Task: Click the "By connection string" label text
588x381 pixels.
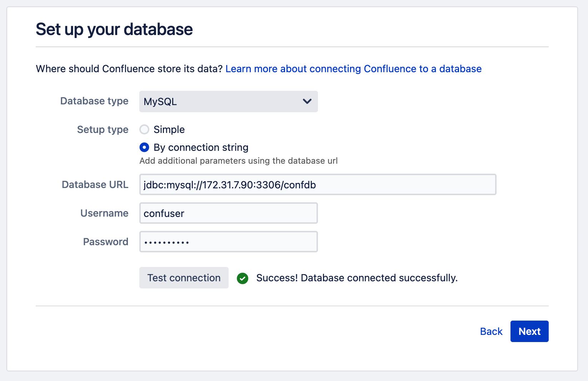Action: (x=201, y=147)
